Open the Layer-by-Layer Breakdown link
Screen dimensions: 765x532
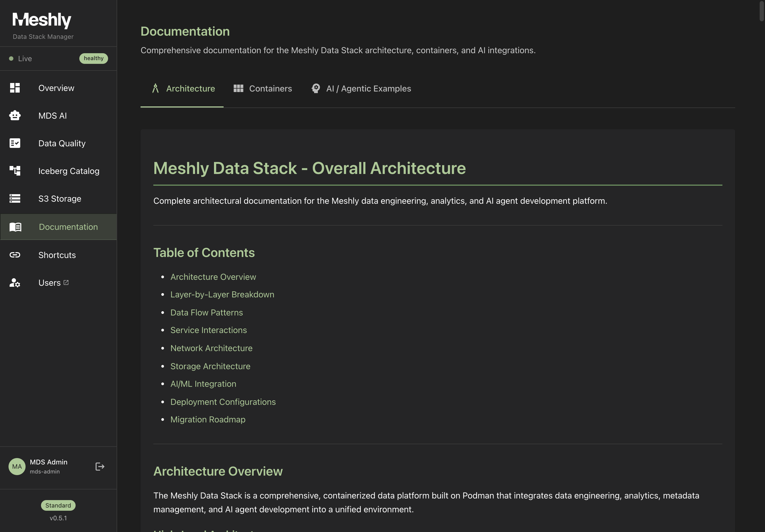pyautogui.click(x=222, y=294)
